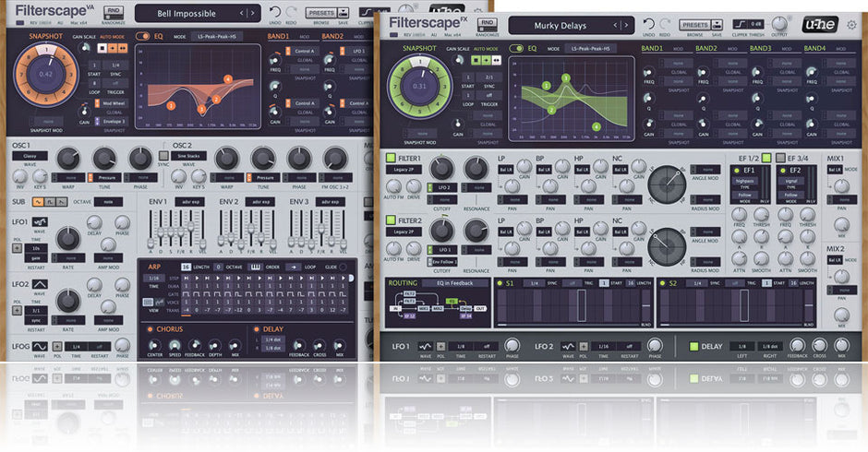Viewport: 868px width, 452px height.
Task: Select BAND3 header in Filterscape FX
Action: tap(760, 49)
